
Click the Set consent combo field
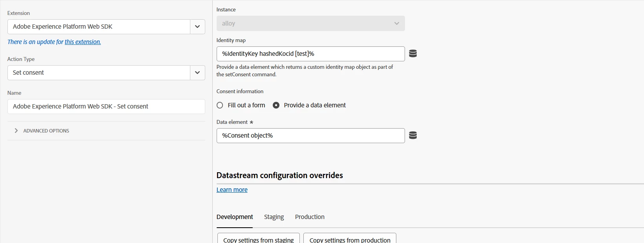pyautogui.click(x=99, y=73)
